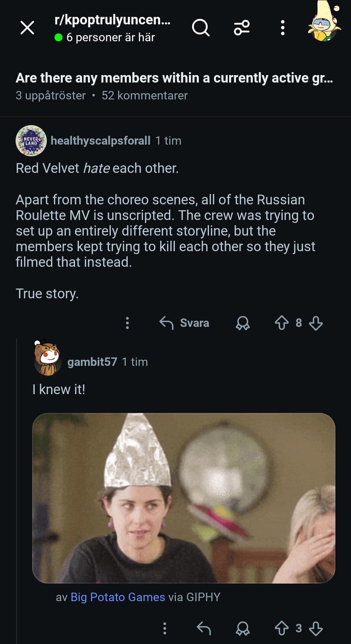
Task: Open gambit57's owl avatar
Action: coord(47,358)
